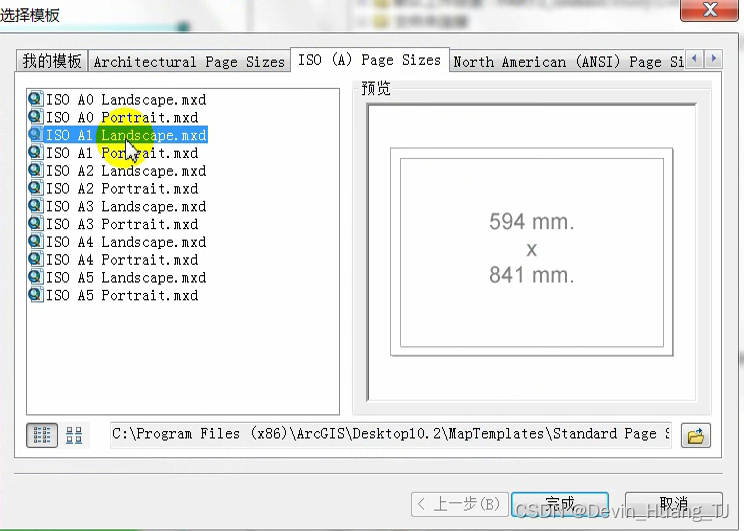Open the 我的模板 tab

click(x=52, y=61)
